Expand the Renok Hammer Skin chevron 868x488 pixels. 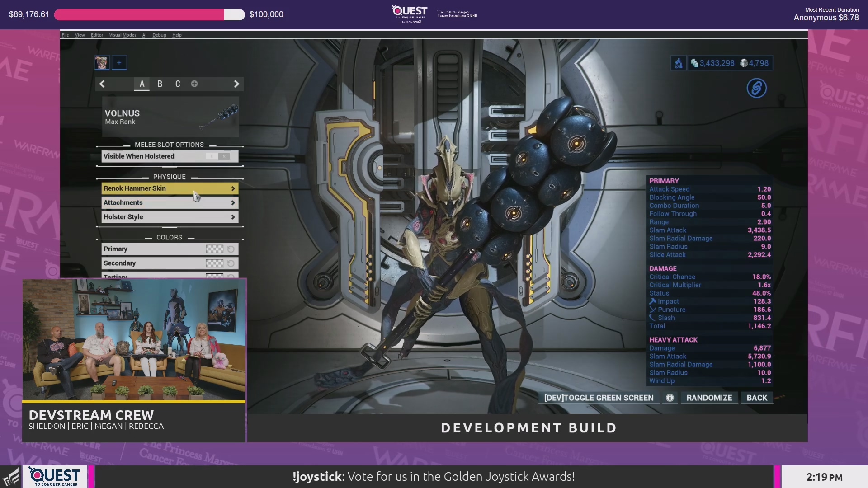tap(233, 188)
